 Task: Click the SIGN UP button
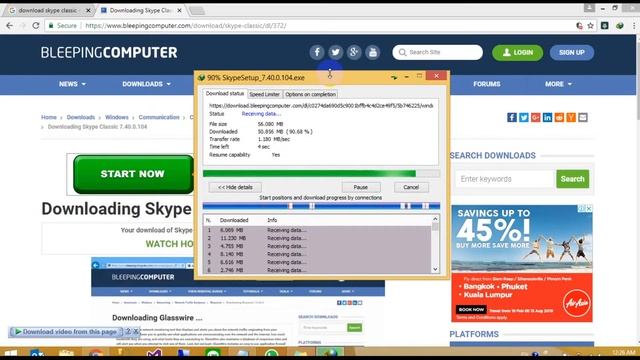click(x=571, y=53)
